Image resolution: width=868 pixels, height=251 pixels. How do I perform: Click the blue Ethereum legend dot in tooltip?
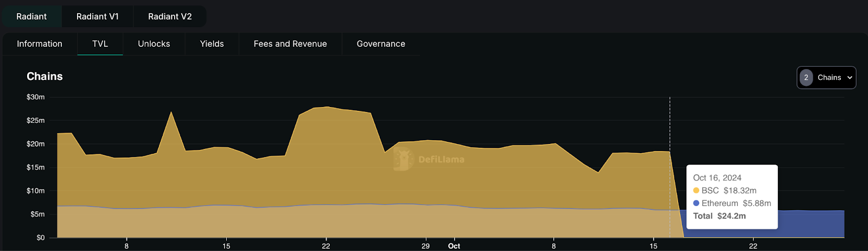(x=696, y=203)
